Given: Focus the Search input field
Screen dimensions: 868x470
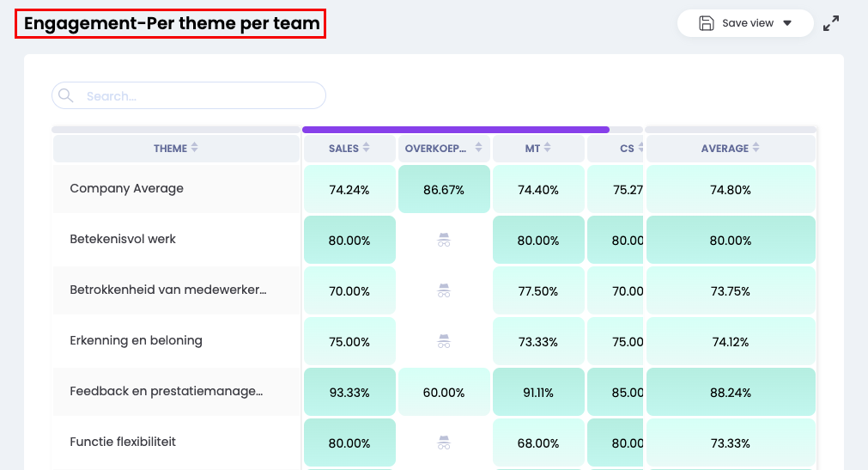Looking at the screenshot, I should click(197, 96).
